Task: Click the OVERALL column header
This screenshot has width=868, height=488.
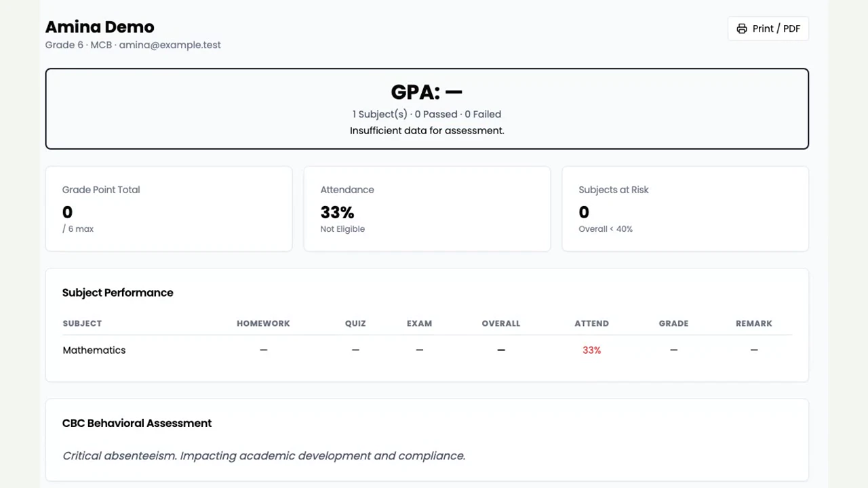Action: tap(501, 323)
